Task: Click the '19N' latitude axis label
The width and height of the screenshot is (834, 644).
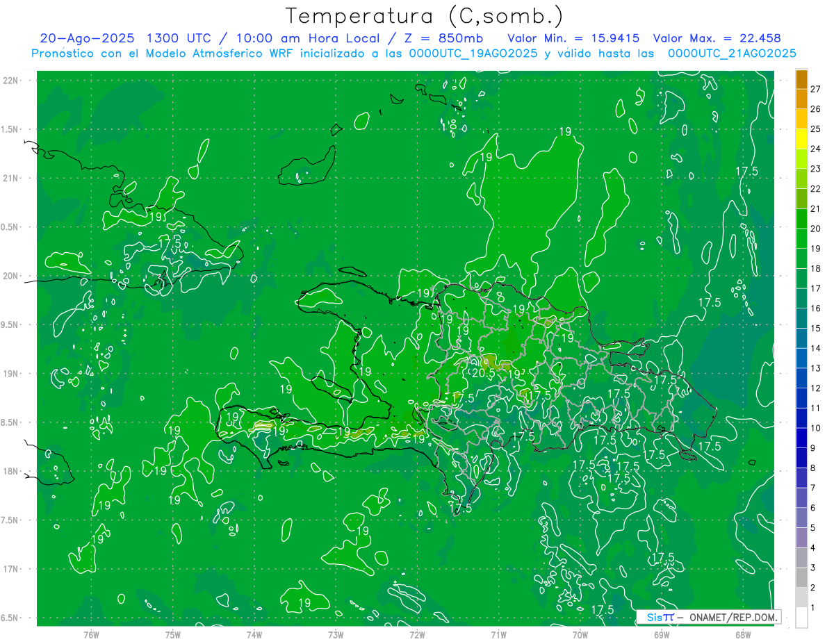Action: [10, 374]
